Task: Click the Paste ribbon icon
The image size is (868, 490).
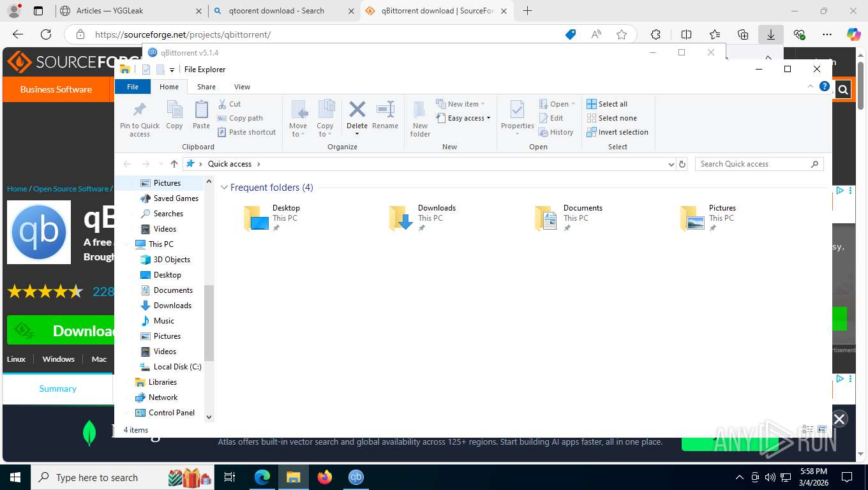Action: 201,115
